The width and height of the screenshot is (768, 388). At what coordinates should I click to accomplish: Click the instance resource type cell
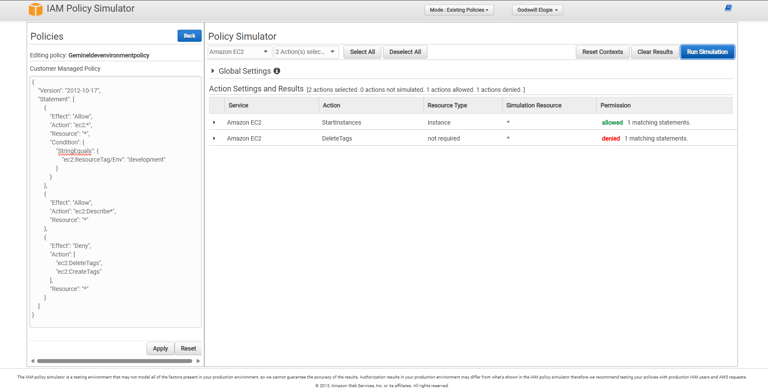point(439,122)
